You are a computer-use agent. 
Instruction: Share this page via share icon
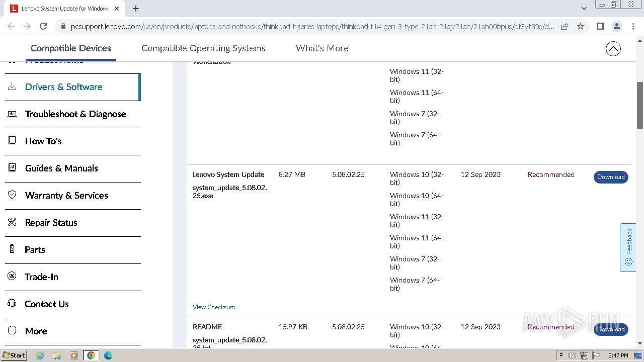point(565,26)
